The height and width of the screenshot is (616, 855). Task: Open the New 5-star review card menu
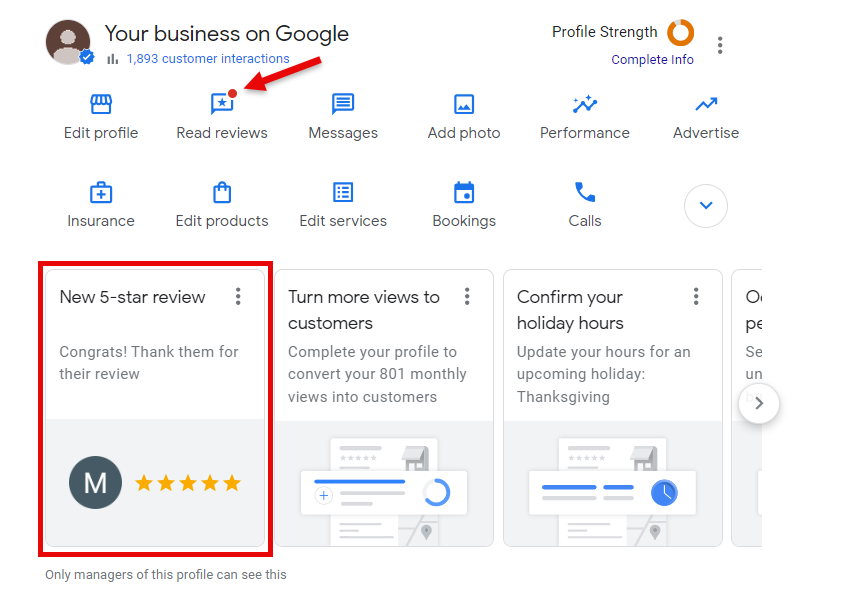(238, 296)
